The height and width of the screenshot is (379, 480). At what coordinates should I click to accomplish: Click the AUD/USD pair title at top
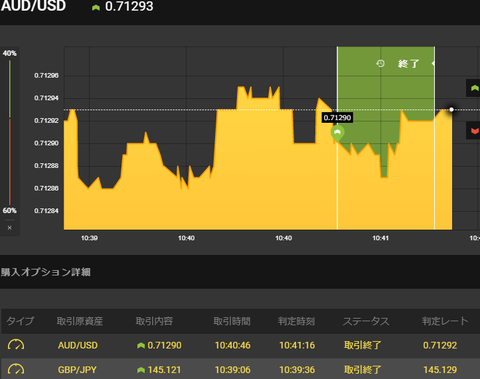[33, 6]
